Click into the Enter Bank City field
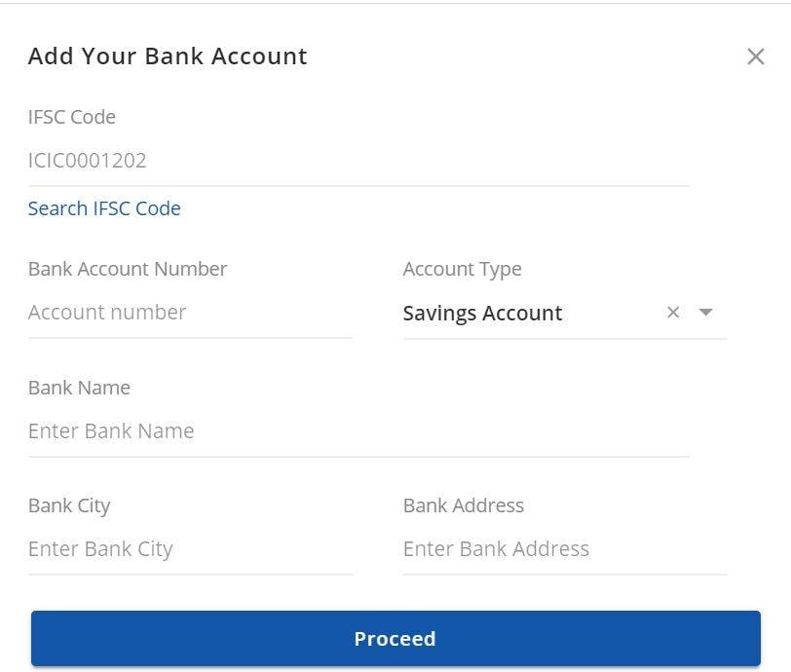The height and width of the screenshot is (672, 791). point(190,549)
